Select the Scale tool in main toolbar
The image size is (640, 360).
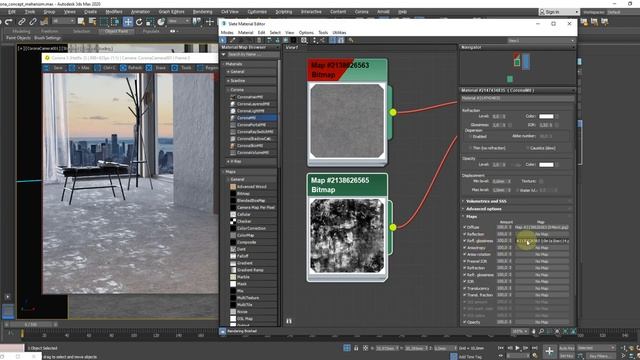(150, 22)
